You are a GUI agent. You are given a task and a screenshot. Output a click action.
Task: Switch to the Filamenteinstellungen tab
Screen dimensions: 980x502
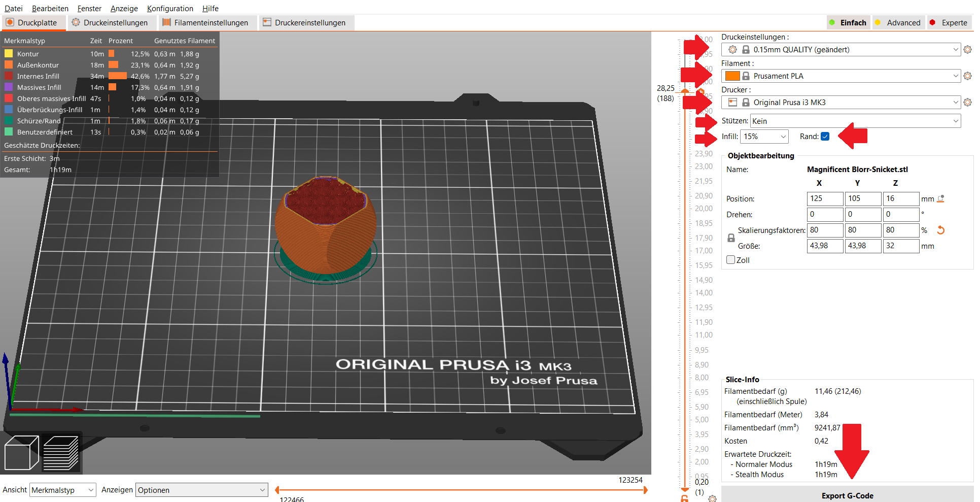pos(205,23)
